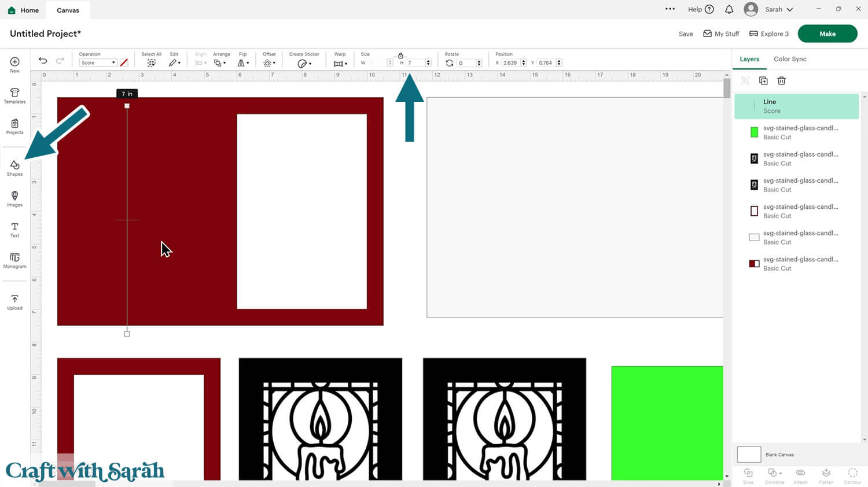Expand the Offset dropdown
868x487 pixels.
point(269,63)
